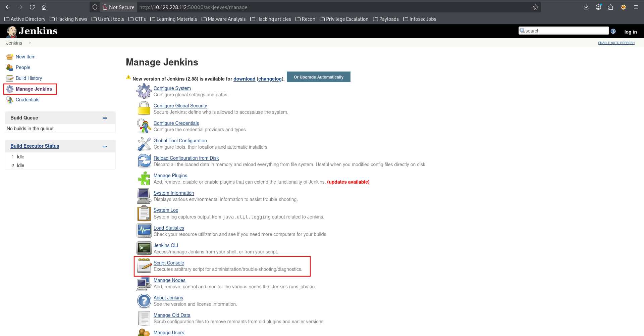Toggle the bookmark star in address bar

536,7
